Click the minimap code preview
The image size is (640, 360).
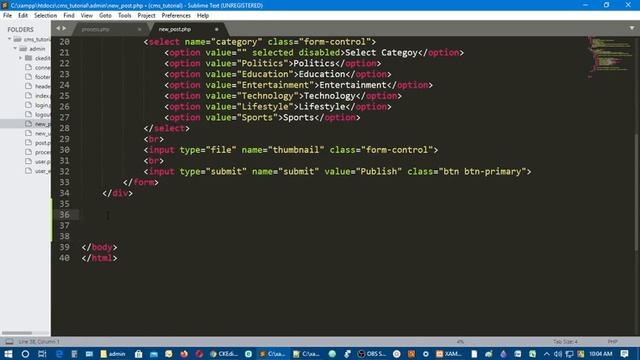click(x=610, y=57)
